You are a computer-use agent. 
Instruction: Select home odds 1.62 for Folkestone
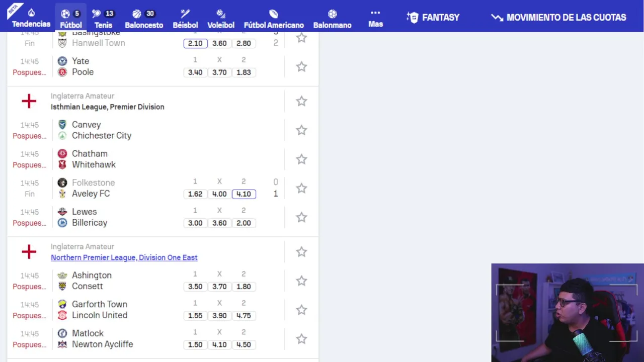pyautogui.click(x=195, y=194)
